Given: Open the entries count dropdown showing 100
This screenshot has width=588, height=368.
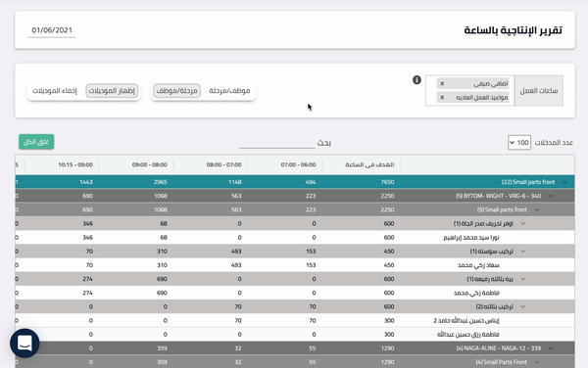Looking at the screenshot, I should [x=519, y=143].
